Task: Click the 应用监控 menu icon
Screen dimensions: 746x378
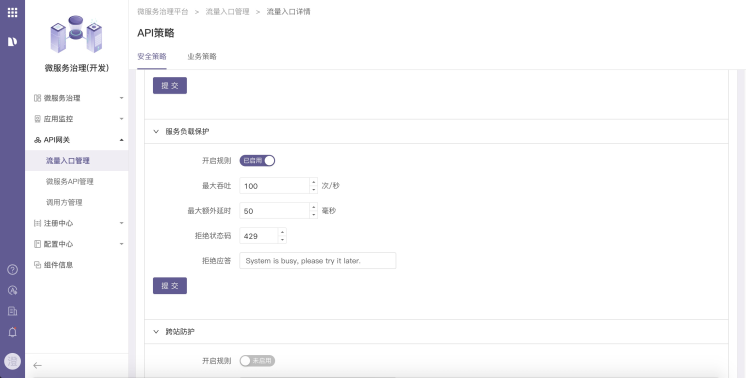Action: point(38,119)
